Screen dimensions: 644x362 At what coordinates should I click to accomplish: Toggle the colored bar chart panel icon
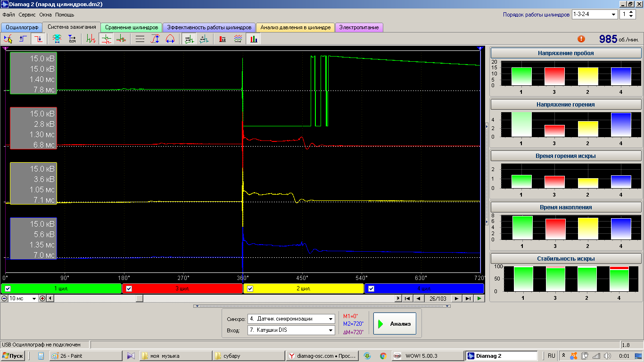(253, 39)
